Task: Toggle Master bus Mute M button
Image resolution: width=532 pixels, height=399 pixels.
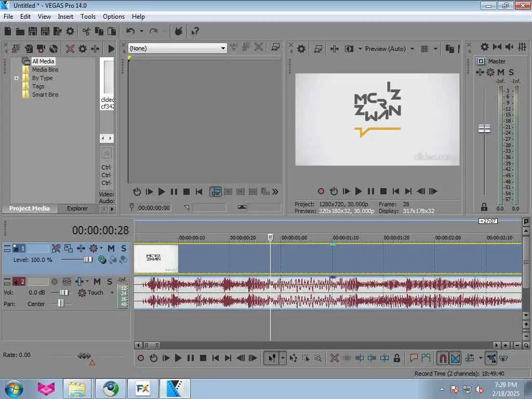Action: (x=501, y=72)
